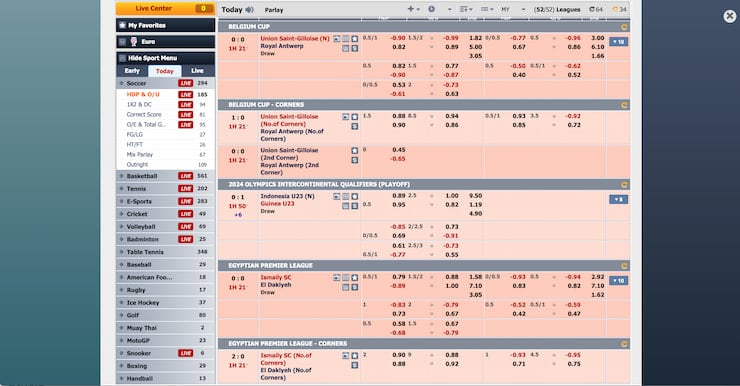Expand more bets for Ismaily SC match
The height and width of the screenshot is (386, 740).
tap(618, 281)
